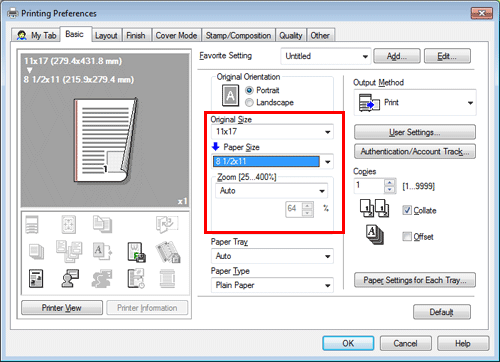
Task: Click the collated copies illustration icon
Action: click(x=374, y=208)
